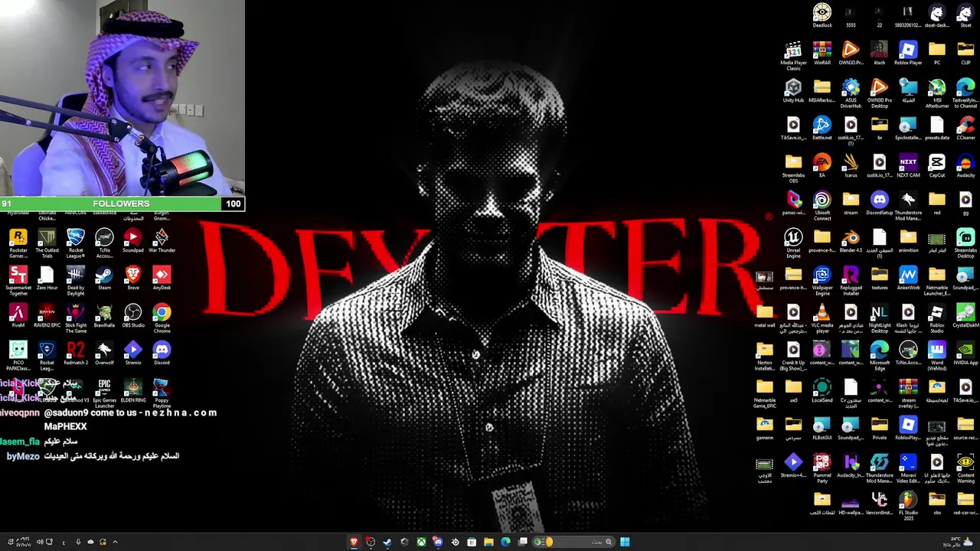
Task: Open Media Player Classic desktop icon
Action: (793, 55)
